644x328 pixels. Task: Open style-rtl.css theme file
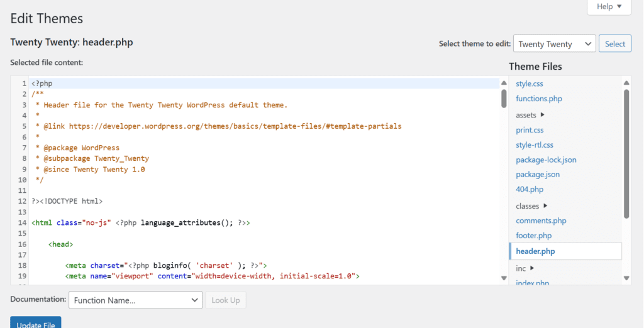pyautogui.click(x=535, y=145)
